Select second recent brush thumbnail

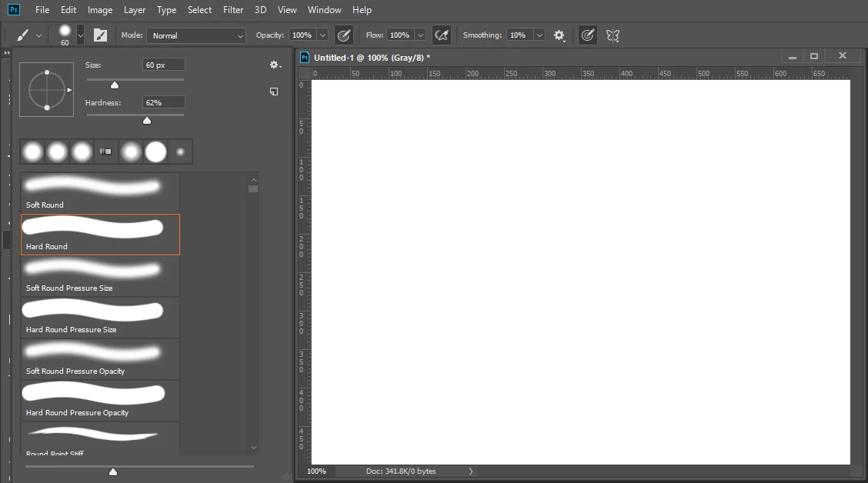tap(57, 152)
